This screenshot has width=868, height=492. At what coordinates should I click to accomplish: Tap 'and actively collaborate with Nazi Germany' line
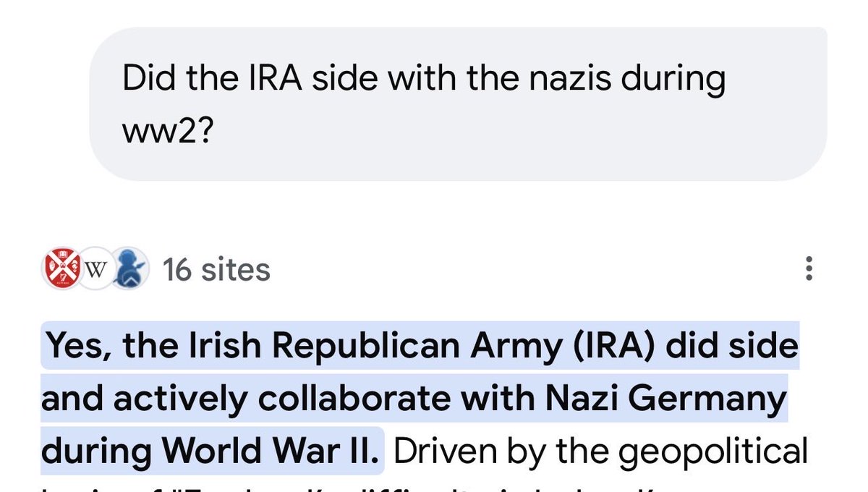414,398
